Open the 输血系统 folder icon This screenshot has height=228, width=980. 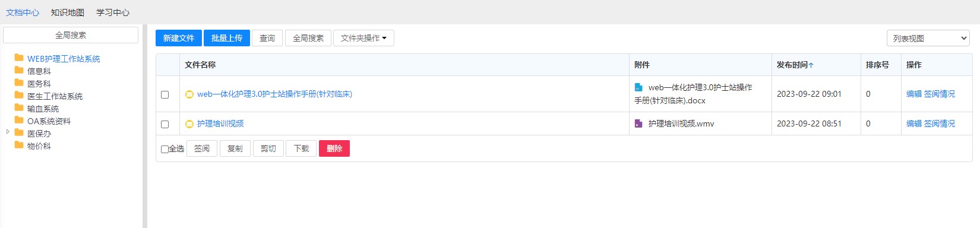(19, 108)
